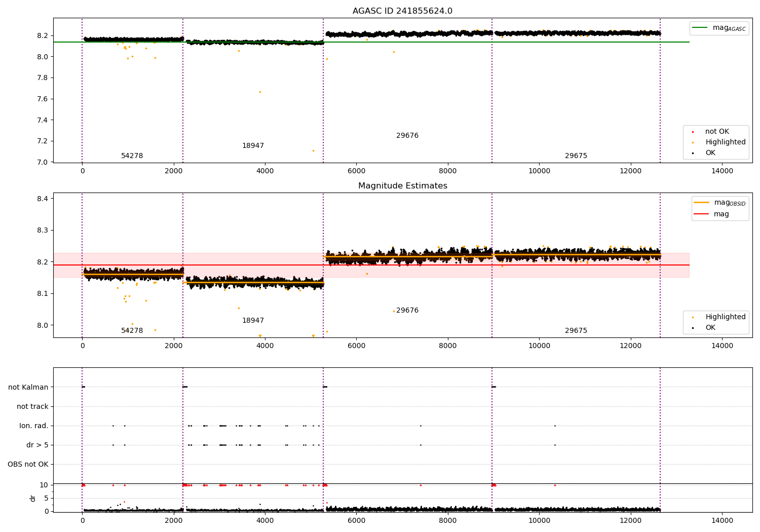Click the '29676' label in the top plot

click(x=407, y=136)
